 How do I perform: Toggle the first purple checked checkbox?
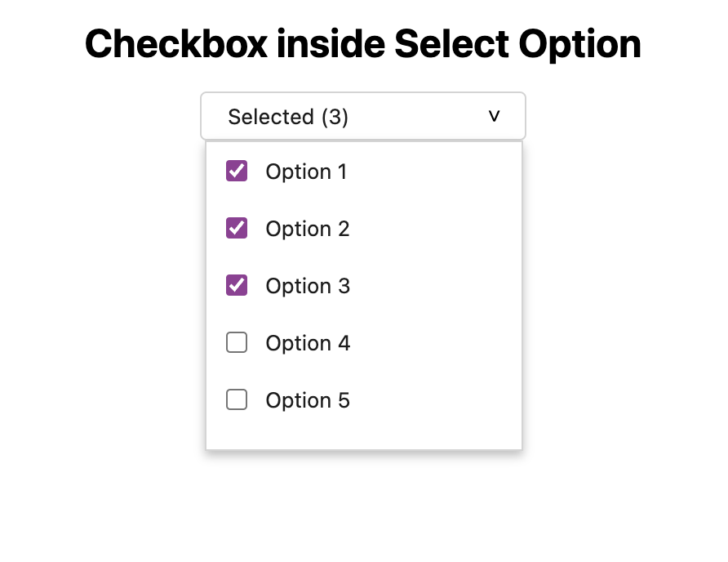(x=237, y=171)
